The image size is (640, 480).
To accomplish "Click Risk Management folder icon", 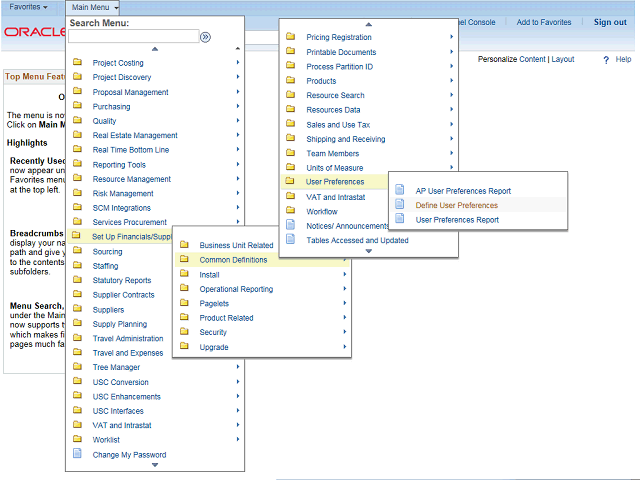I will coord(77,192).
